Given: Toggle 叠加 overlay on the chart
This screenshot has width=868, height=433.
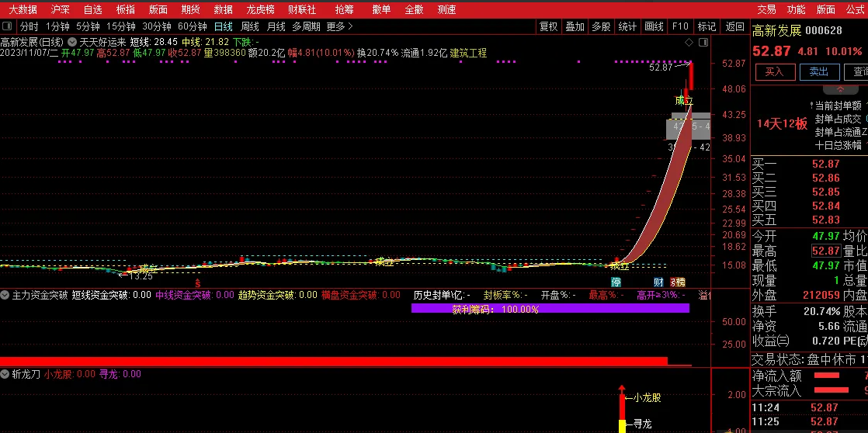Looking at the screenshot, I should [575, 26].
